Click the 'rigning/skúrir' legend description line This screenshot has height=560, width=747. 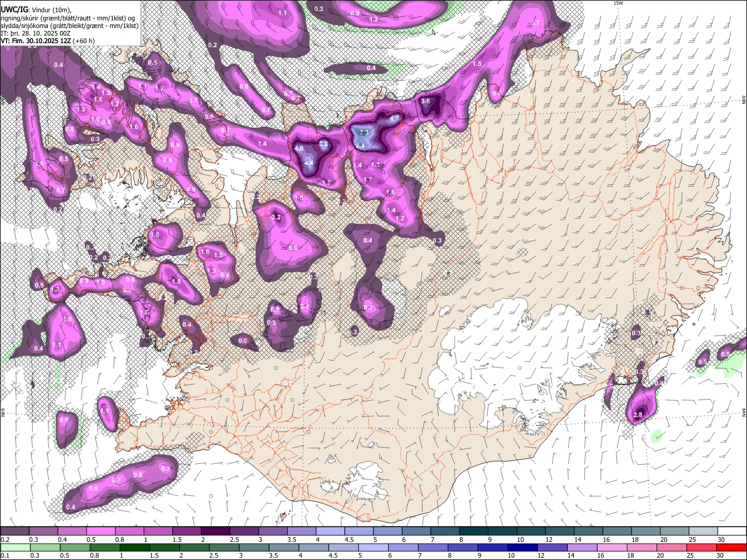[x=69, y=18]
